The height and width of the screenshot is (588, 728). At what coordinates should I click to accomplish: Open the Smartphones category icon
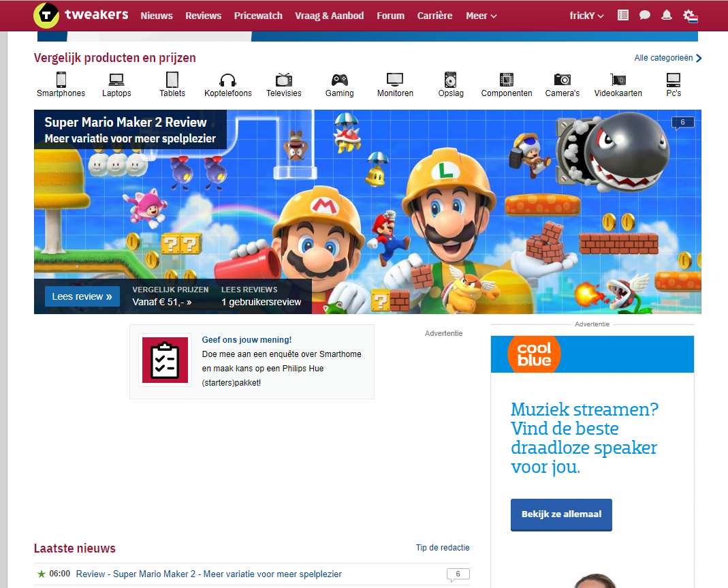point(61,80)
